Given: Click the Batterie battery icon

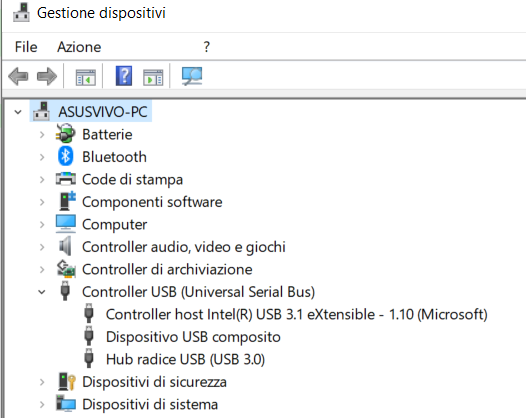Looking at the screenshot, I should coord(65,134).
